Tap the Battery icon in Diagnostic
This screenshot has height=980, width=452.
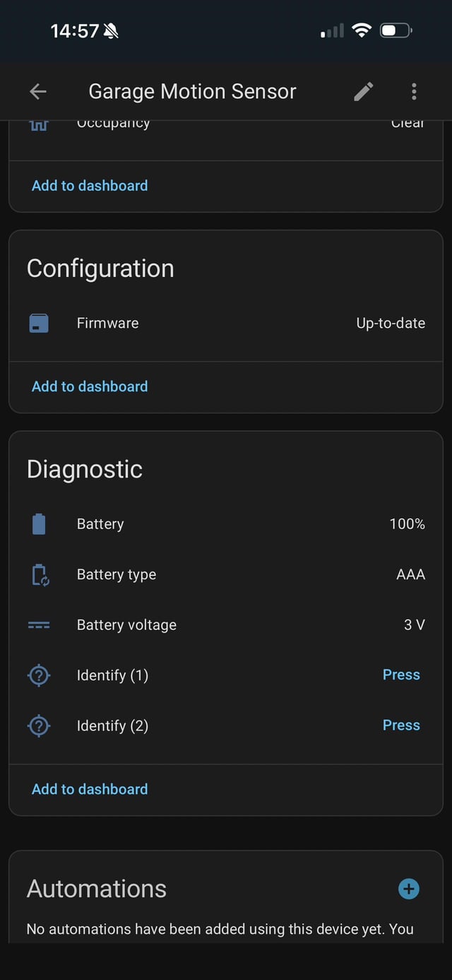point(39,524)
